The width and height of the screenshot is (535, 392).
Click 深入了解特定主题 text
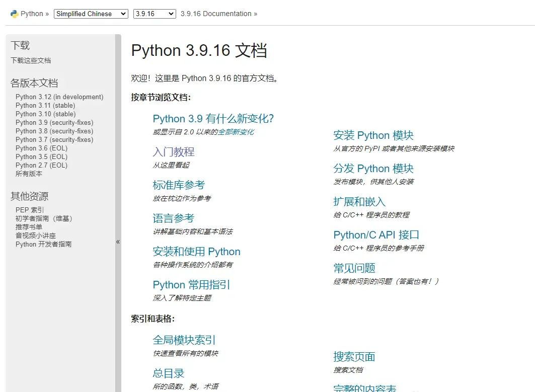click(x=182, y=298)
